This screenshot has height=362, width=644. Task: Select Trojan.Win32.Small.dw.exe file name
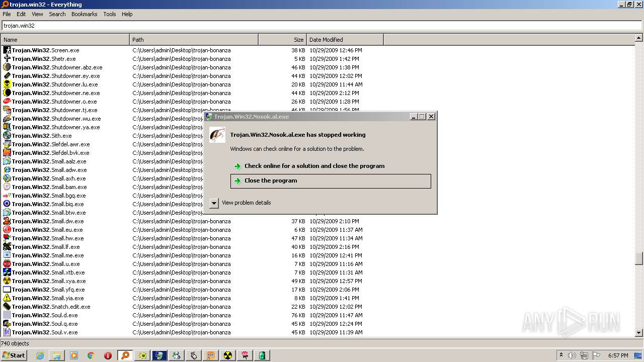[48, 221]
